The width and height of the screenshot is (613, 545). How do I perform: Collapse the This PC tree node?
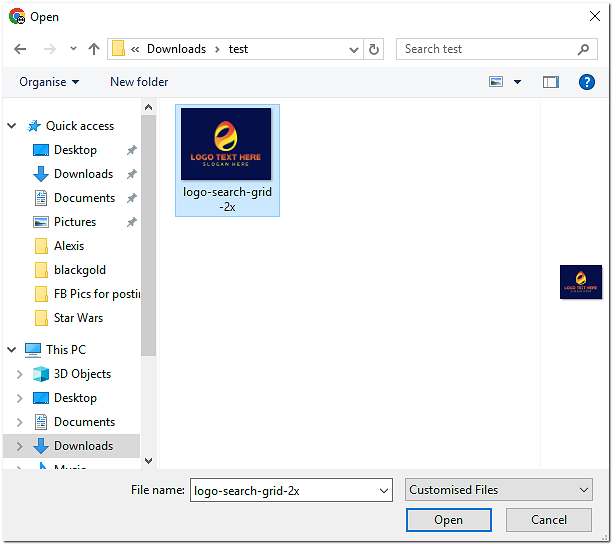pyautogui.click(x=12, y=350)
